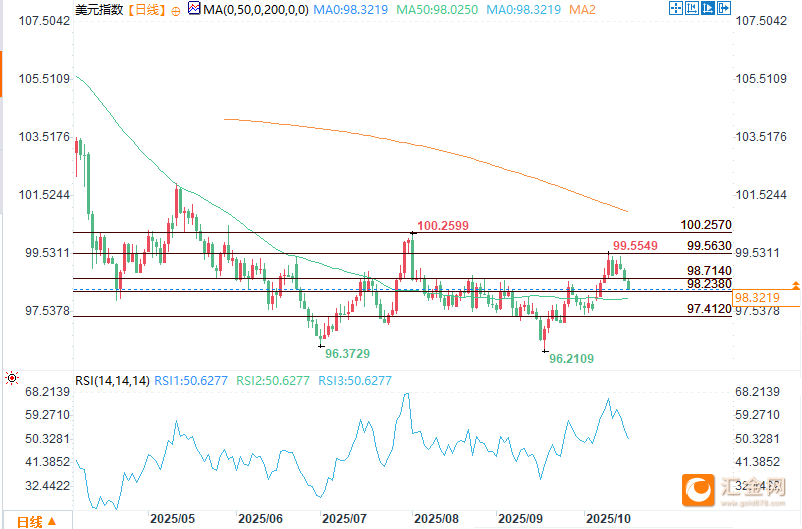802x529 pixels.
Task: Click 68.2139 on the left RSI axis
Action: (48, 392)
